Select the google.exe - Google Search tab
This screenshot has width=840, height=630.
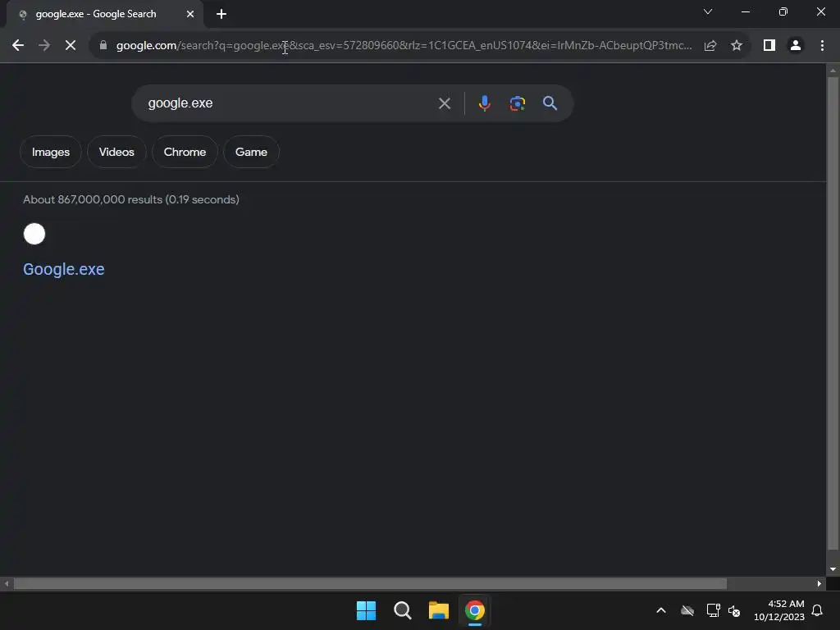pyautogui.click(x=97, y=14)
